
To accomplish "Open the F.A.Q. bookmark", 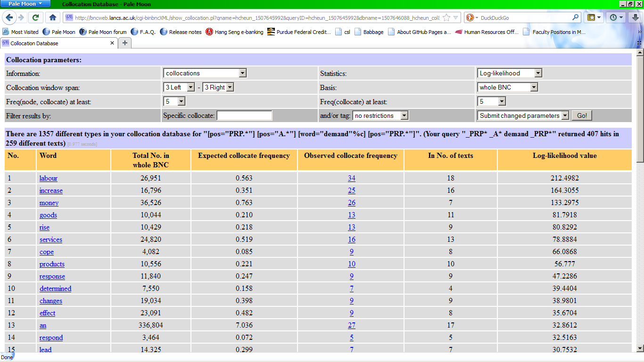I will (x=143, y=32).
